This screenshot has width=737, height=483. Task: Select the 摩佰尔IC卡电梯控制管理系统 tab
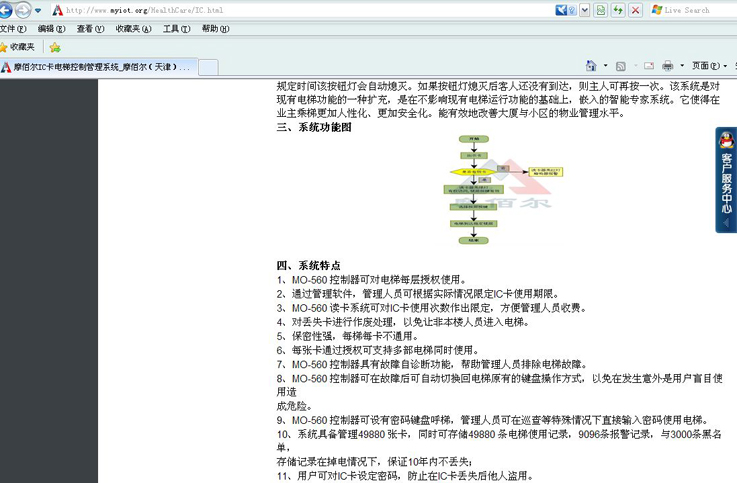(x=99, y=67)
